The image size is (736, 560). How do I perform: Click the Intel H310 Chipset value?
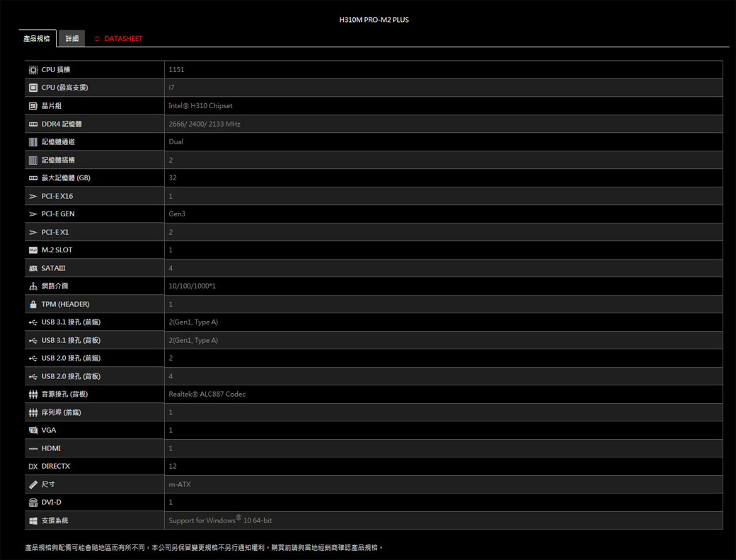click(200, 105)
